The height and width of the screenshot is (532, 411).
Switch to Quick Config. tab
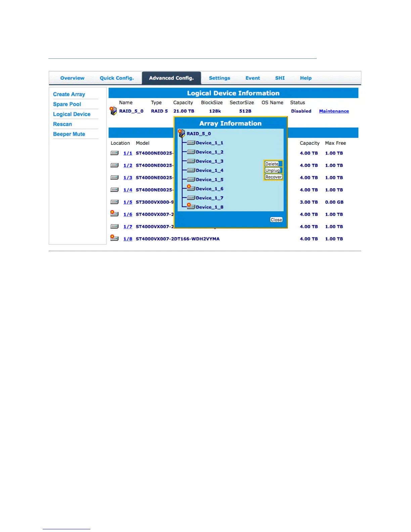(117, 78)
